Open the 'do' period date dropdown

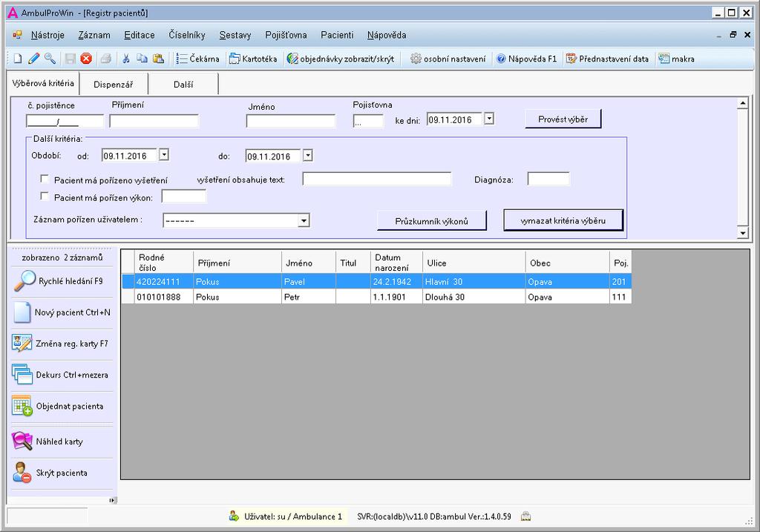click(308, 155)
